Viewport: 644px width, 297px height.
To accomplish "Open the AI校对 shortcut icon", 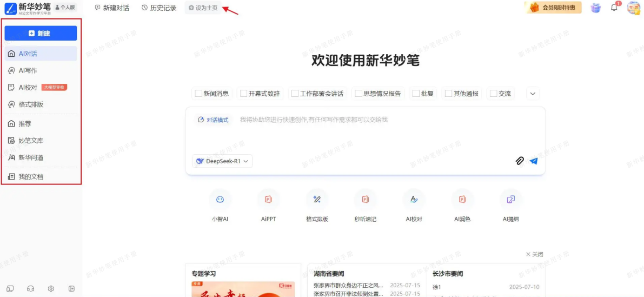I will [414, 200].
